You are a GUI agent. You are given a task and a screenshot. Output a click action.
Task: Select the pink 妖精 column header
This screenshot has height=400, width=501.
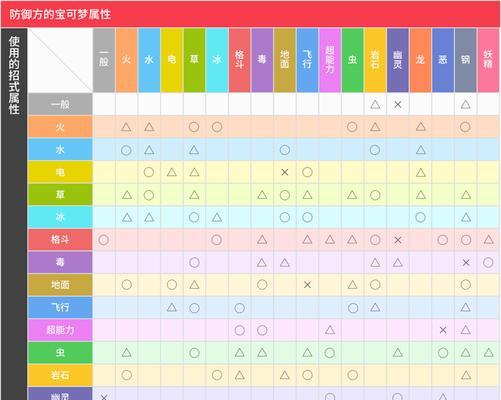tap(488, 60)
